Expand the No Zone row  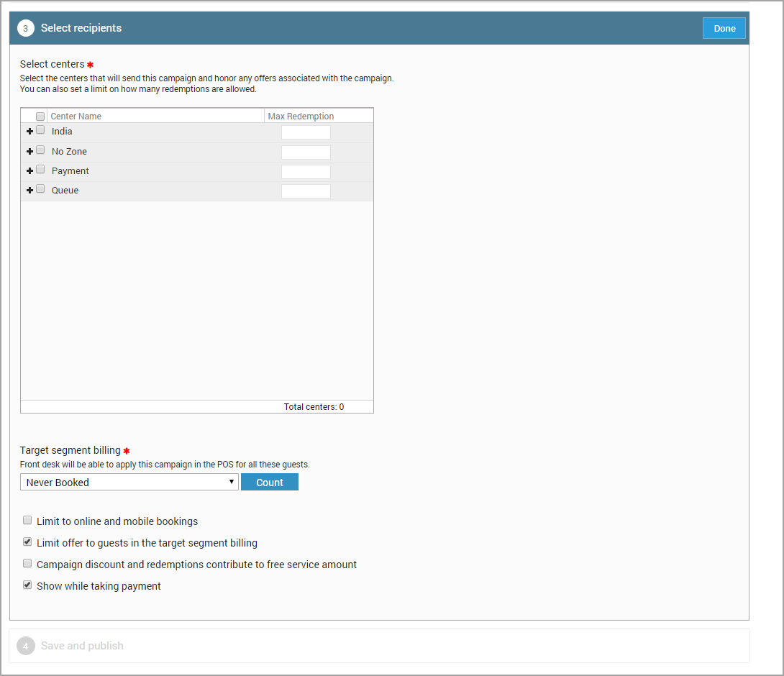click(29, 151)
